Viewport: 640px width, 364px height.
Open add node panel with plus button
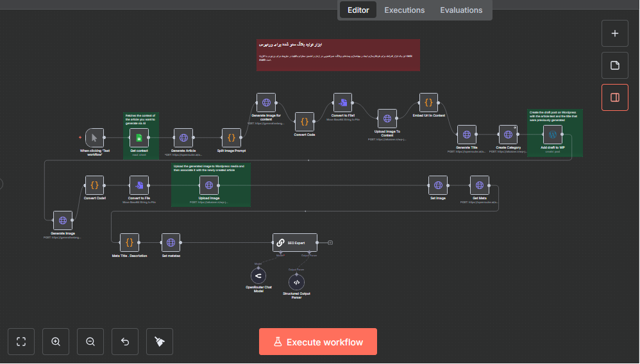[614, 33]
